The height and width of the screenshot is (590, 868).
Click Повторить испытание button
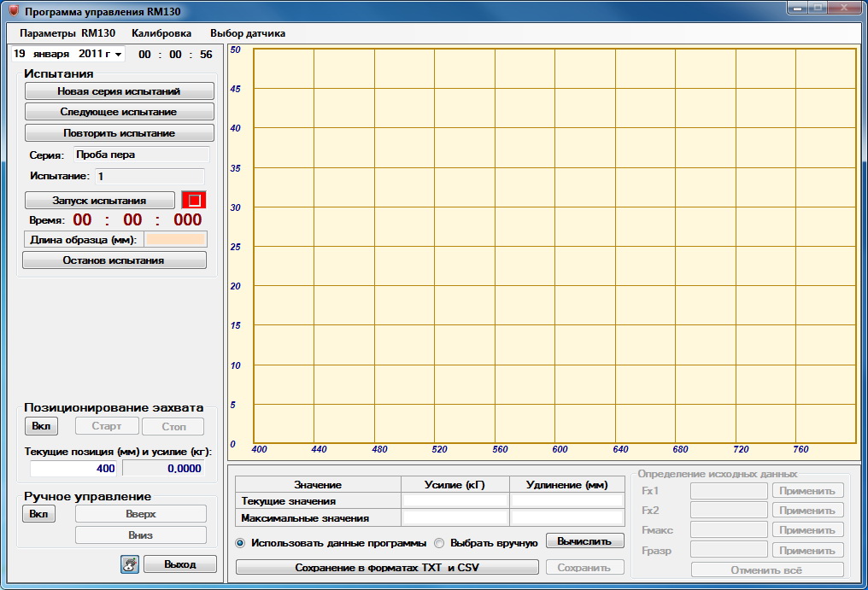[x=119, y=133]
